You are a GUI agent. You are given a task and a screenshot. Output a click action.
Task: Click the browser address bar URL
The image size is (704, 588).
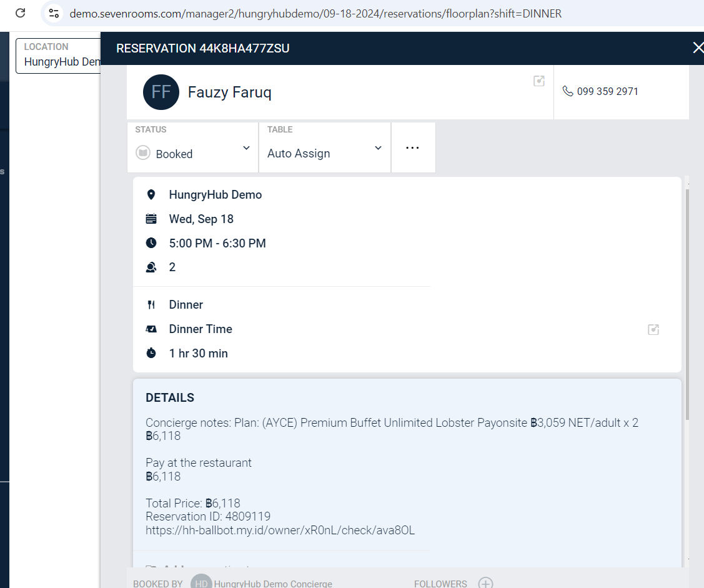tap(315, 13)
